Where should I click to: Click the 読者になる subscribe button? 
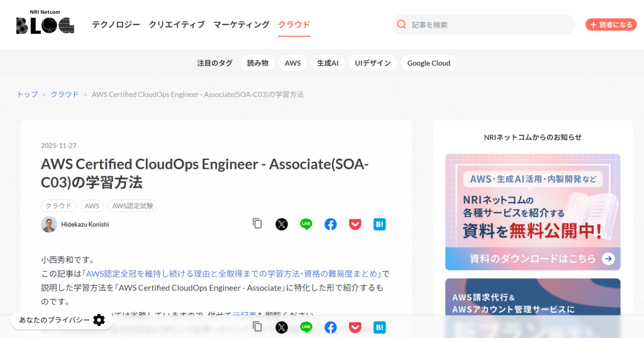tap(611, 25)
